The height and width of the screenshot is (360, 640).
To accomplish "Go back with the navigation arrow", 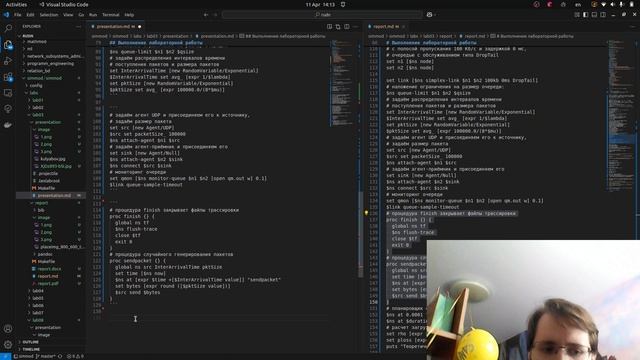I will [x=206, y=15].
